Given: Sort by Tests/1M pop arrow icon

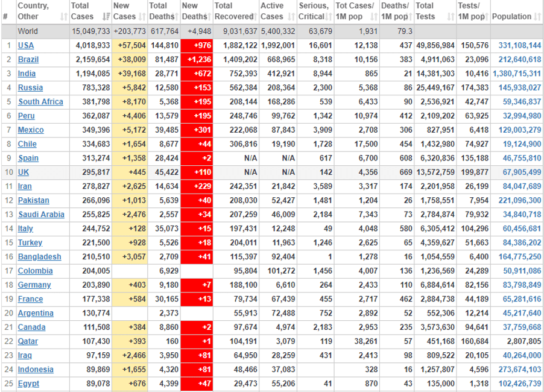Looking at the screenshot, I should pos(487,17).
